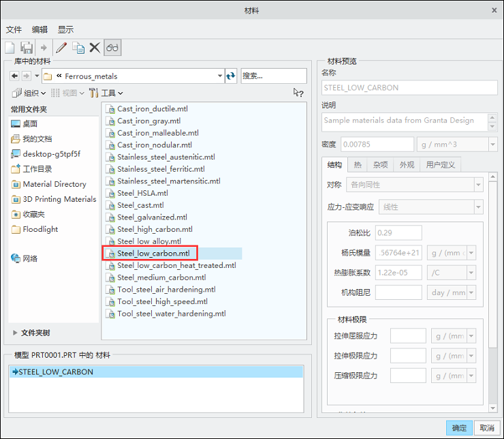The image size is (504, 439).
Task: Click the copy material icon
Action: pos(78,48)
